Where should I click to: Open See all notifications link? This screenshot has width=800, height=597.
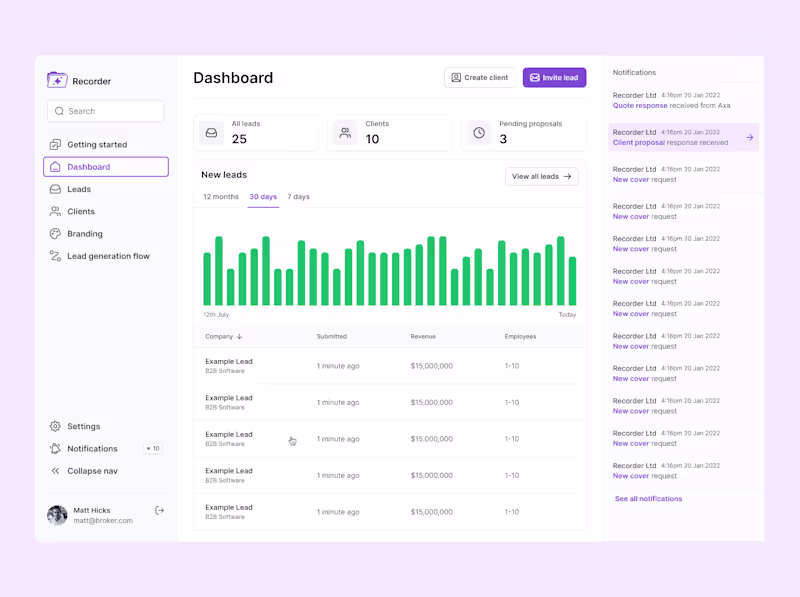[x=648, y=498]
